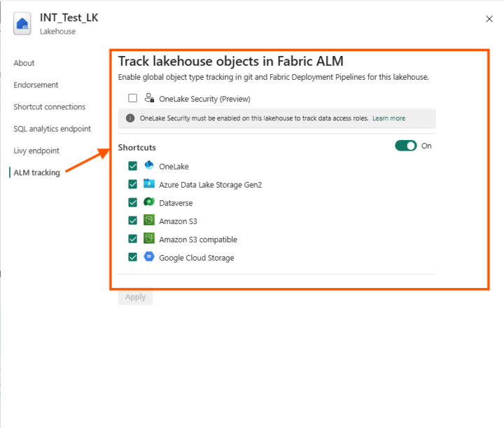Click the Amazon S3 compatible bucket icon
Viewport: 504px width, 428px height.
point(149,239)
